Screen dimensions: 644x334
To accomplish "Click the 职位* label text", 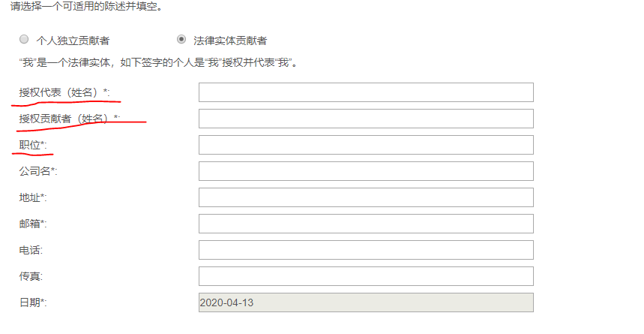I will tap(33, 145).
